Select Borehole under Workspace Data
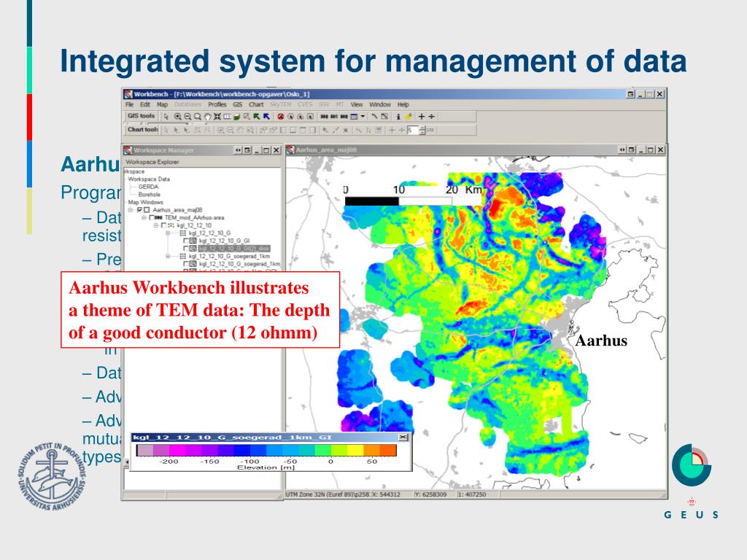747x560 pixels. pos(149,194)
